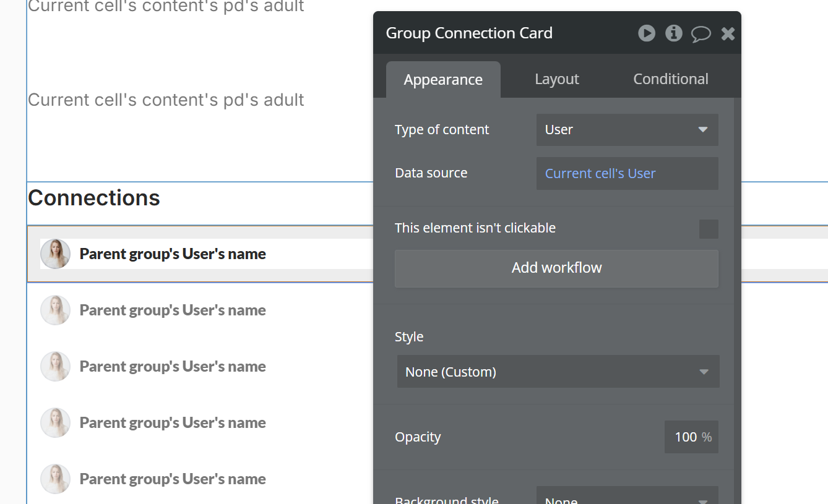This screenshot has width=828, height=504.
Task: Switch to the Layout tab
Action: 556,79
